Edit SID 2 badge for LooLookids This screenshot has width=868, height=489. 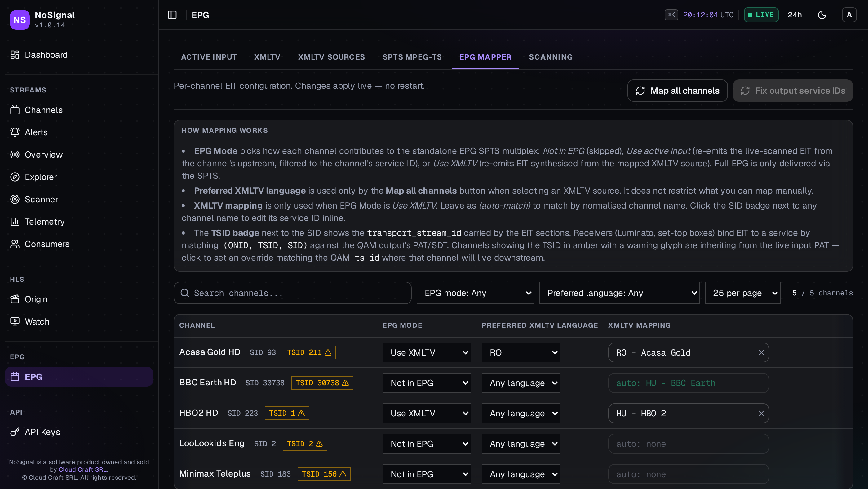[265, 444]
